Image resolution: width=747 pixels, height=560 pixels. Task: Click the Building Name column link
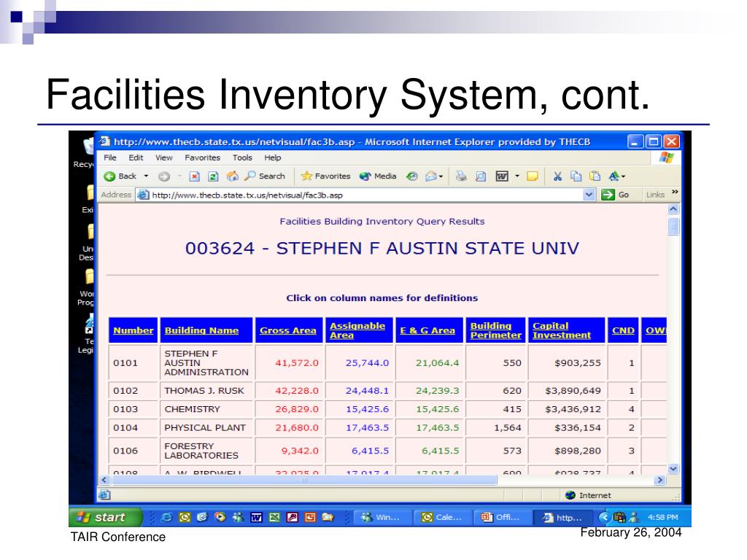pyautogui.click(x=201, y=330)
